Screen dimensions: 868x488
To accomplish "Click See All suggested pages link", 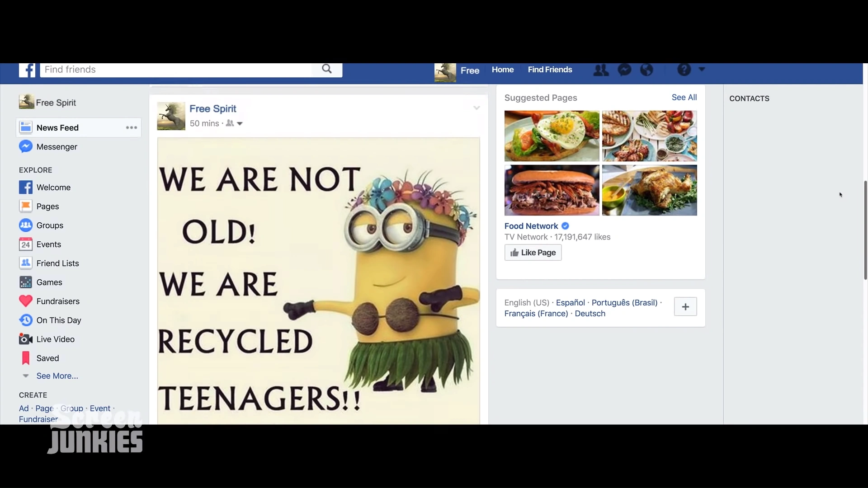I will [684, 98].
